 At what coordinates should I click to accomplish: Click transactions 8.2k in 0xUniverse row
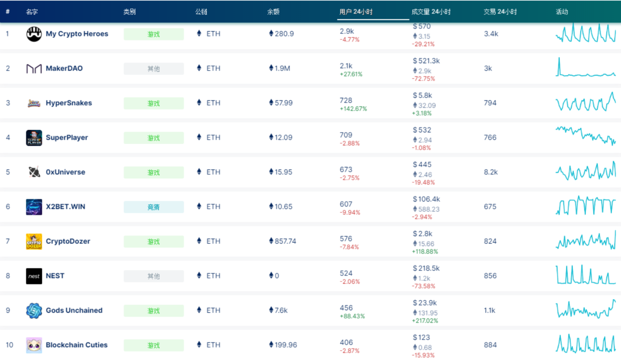491,172
